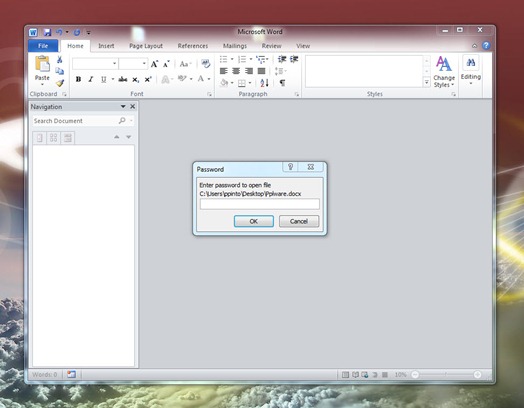Screen dimensions: 524x408
Task: Click Cancel in the Password dialog
Action: (x=299, y=221)
